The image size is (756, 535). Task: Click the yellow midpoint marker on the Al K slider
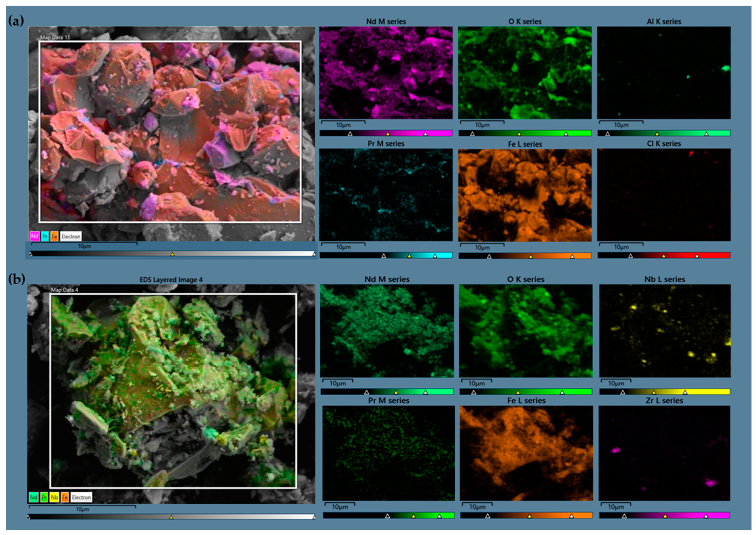[x=656, y=134]
